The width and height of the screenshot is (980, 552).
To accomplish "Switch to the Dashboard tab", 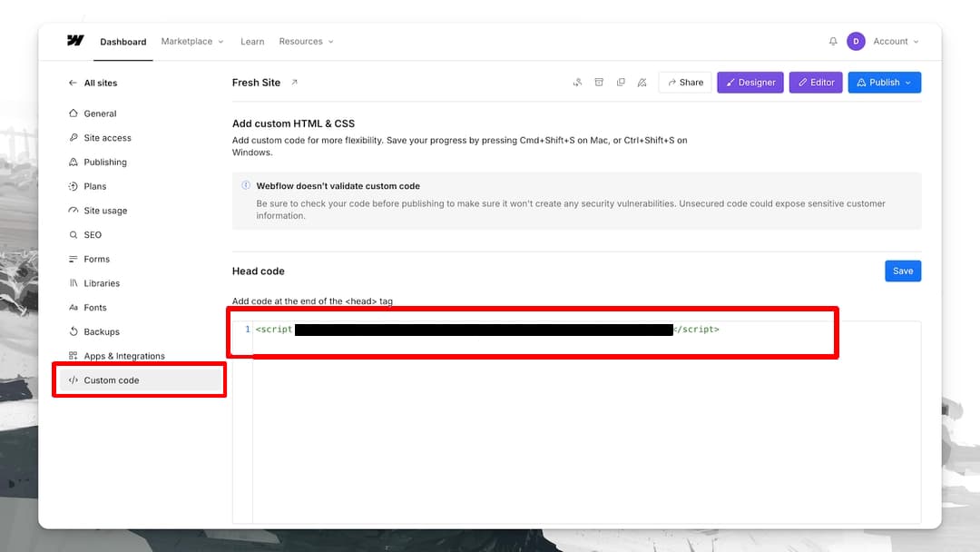I will point(122,42).
